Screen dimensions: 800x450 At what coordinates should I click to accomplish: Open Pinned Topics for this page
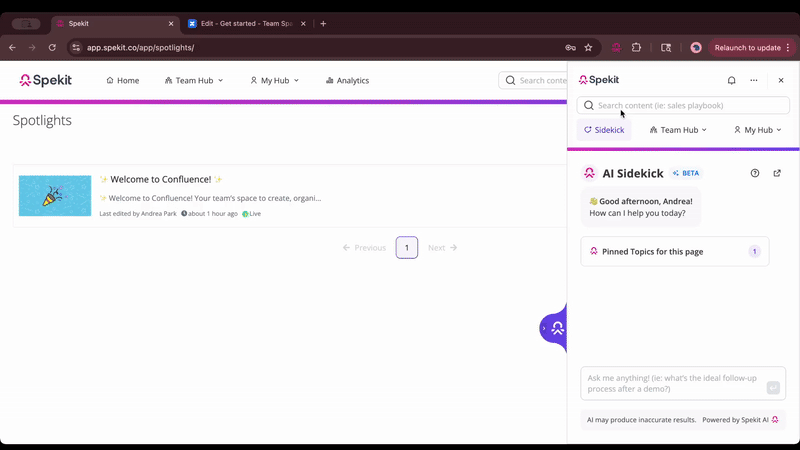pyautogui.click(x=675, y=251)
